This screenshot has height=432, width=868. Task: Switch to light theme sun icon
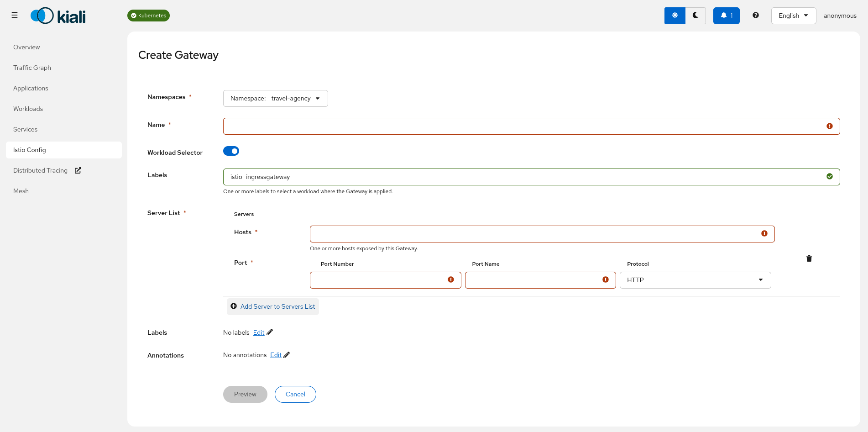(x=675, y=16)
